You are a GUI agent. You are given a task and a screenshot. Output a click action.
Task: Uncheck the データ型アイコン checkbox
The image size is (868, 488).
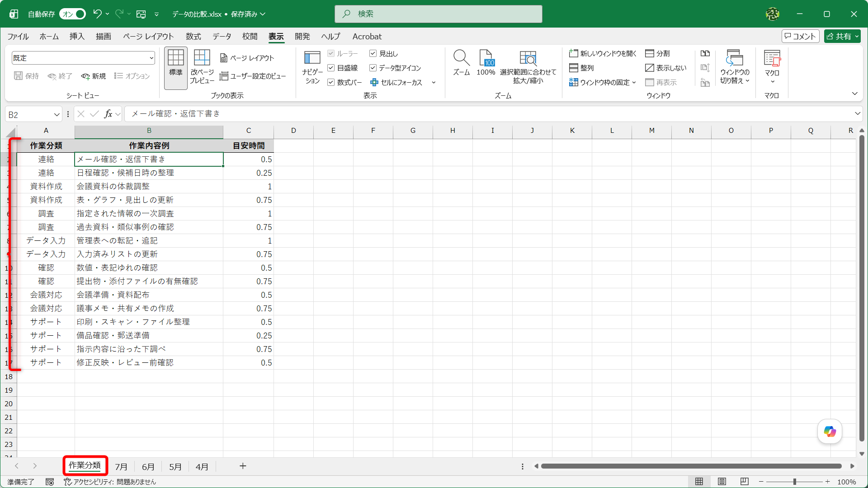tap(373, 68)
